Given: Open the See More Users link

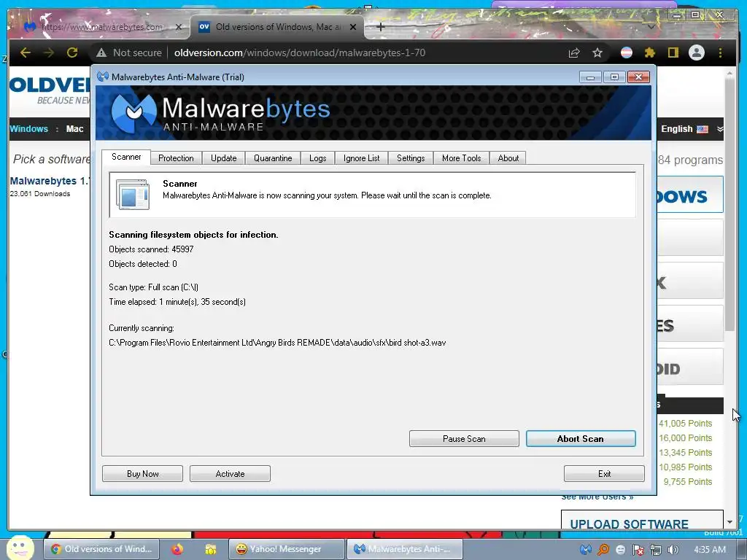Looking at the screenshot, I should 597,497.
